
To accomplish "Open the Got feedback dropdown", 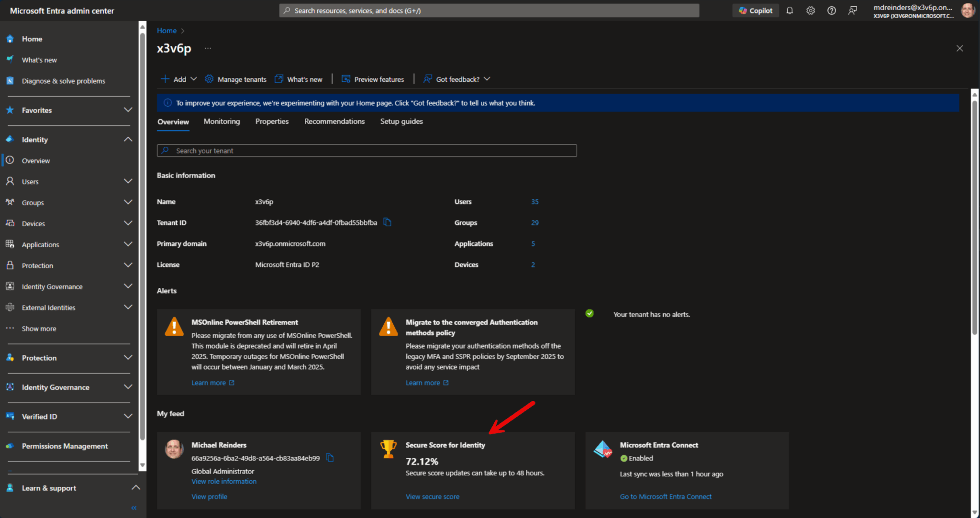I will coord(487,78).
